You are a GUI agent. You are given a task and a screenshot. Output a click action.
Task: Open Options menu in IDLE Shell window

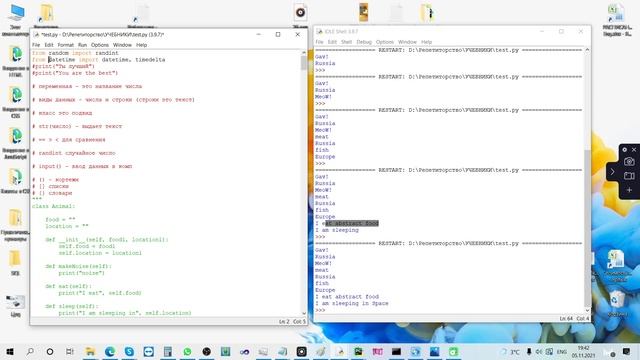point(384,42)
